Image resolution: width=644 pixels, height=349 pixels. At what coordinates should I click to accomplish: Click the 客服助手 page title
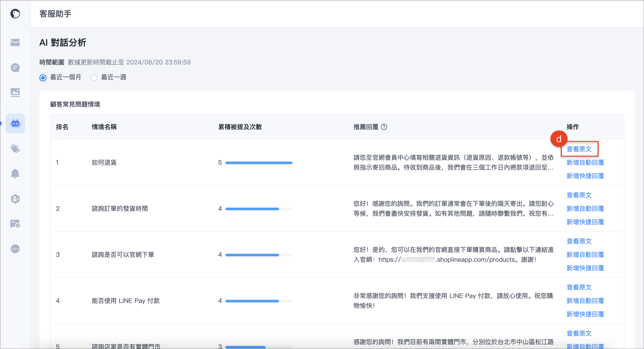[55, 14]
